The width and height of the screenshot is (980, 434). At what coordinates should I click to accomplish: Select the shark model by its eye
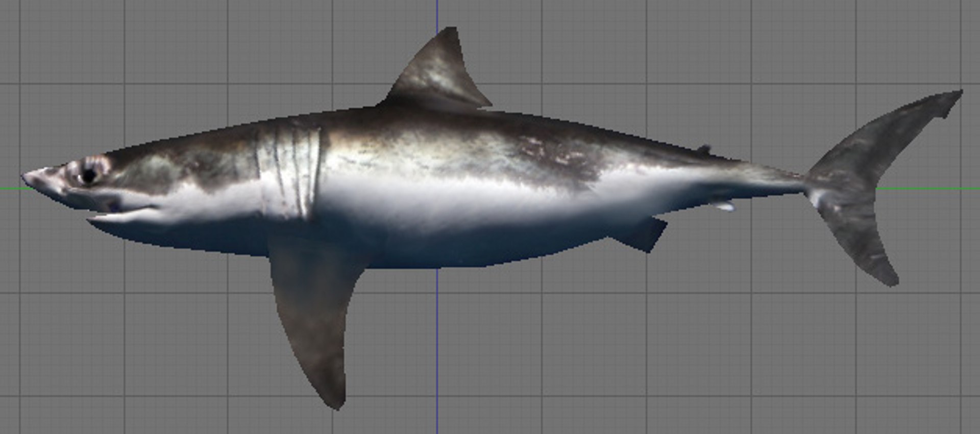(89, 175)
